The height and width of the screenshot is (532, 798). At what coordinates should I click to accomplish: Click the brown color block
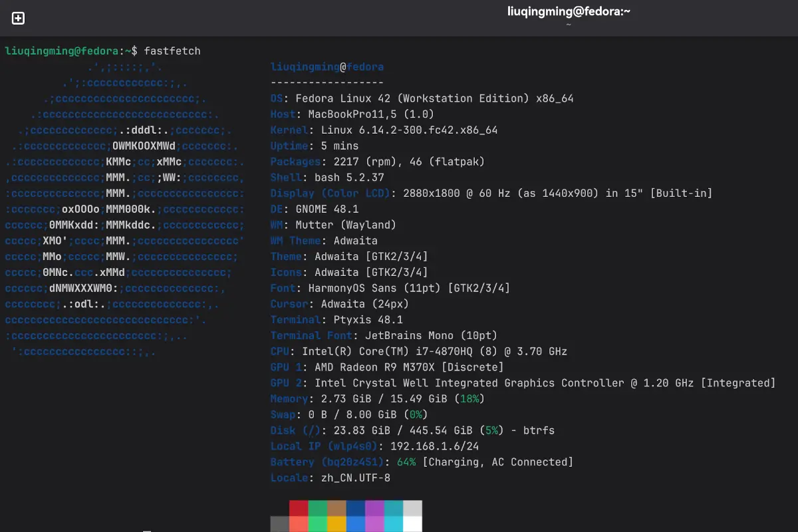(x=336, y=508)
